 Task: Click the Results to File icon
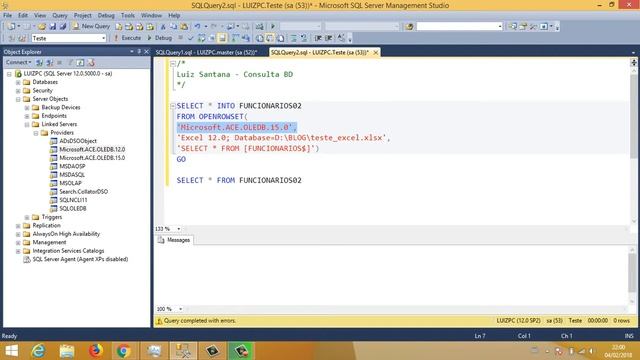(x=280, y=38)
